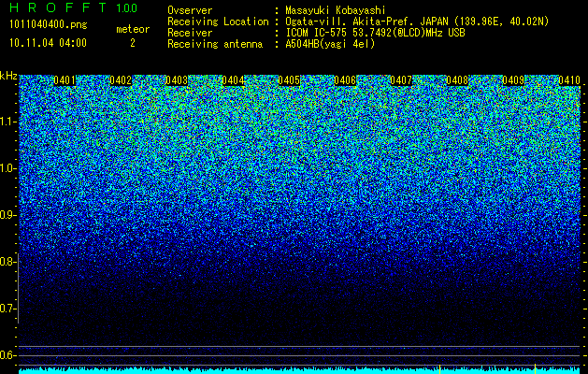Click the Ovserver label
This screenshot has width=588, height=374.
pos(190,10)
